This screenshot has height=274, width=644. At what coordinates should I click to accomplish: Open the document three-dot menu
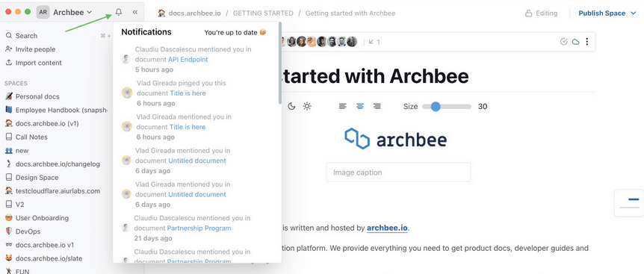(587, 41)
